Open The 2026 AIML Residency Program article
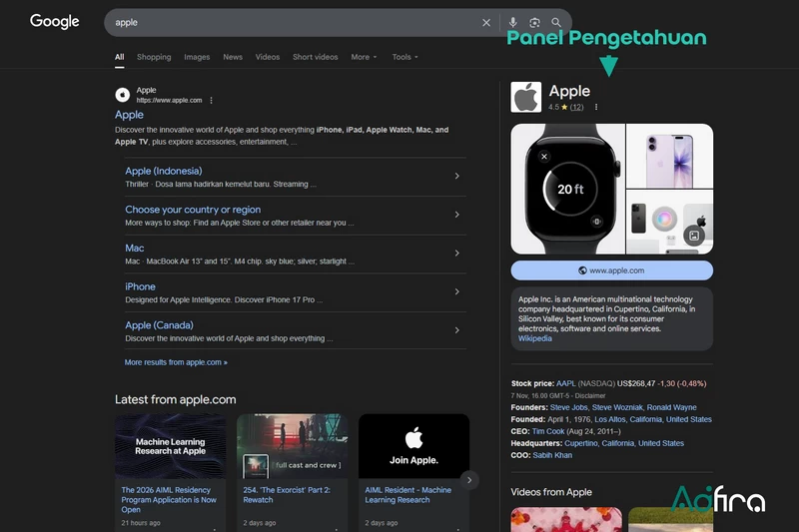Screen dimensions: 799x532 click(169, 500)
